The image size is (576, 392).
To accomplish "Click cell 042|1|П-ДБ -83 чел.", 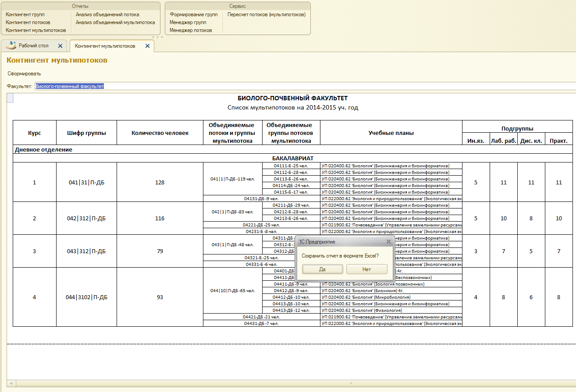I will click(x=232, y=212).
